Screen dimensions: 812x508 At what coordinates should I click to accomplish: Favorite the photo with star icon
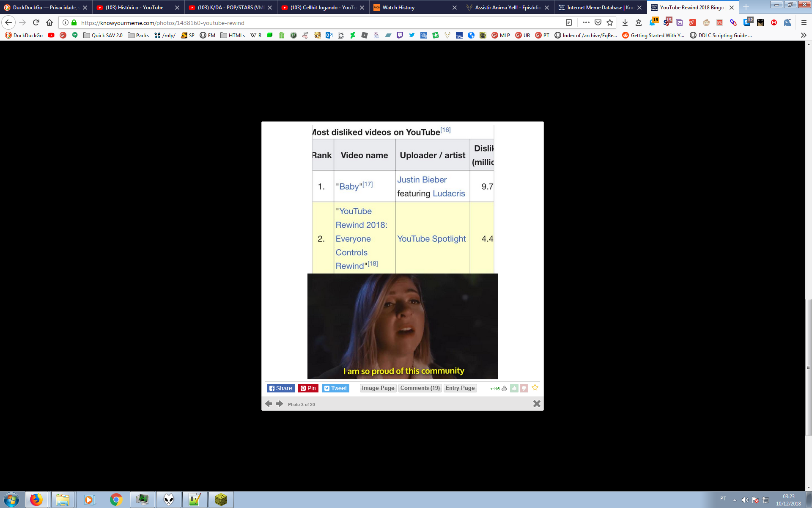tap(535, 388)
